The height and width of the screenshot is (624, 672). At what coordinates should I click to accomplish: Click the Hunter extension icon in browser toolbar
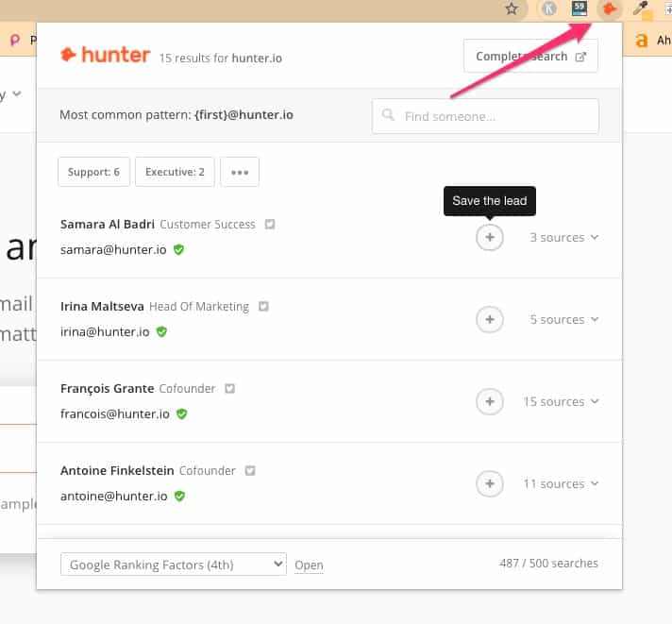[609, 8]
